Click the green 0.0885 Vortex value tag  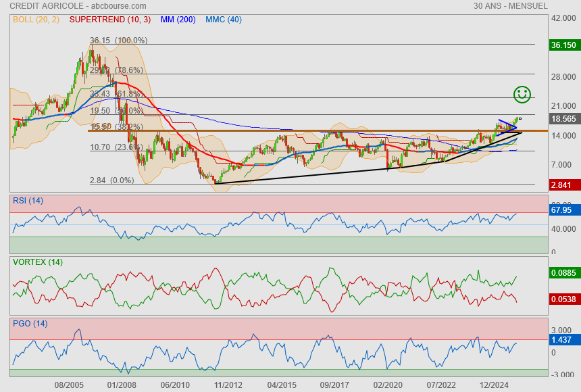[563, 274]
